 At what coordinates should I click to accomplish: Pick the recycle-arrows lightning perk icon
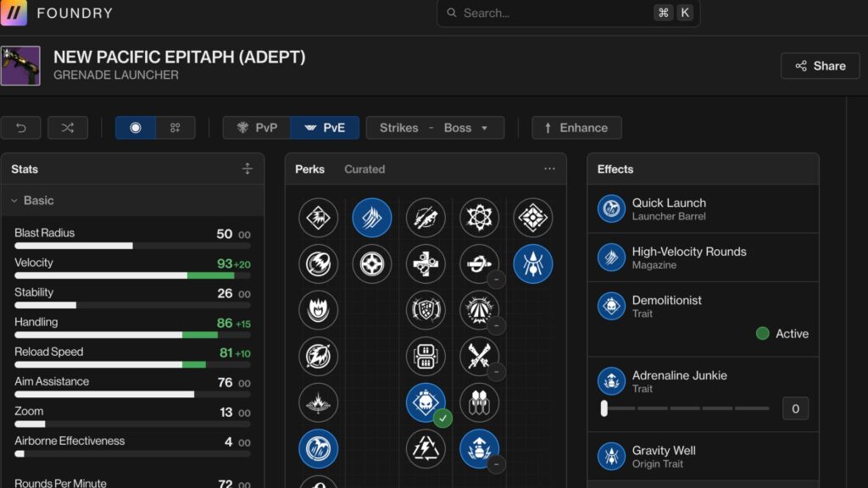coord(426,448)
